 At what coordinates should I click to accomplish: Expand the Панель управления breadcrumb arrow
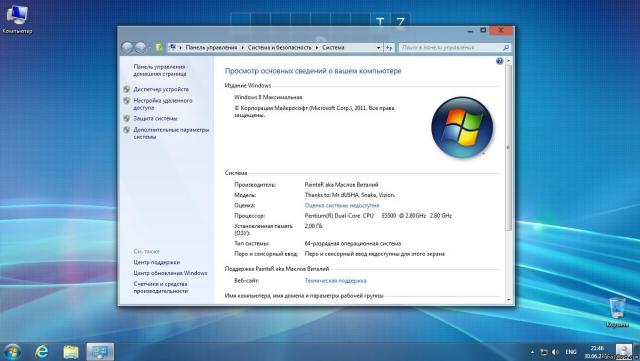242,48
